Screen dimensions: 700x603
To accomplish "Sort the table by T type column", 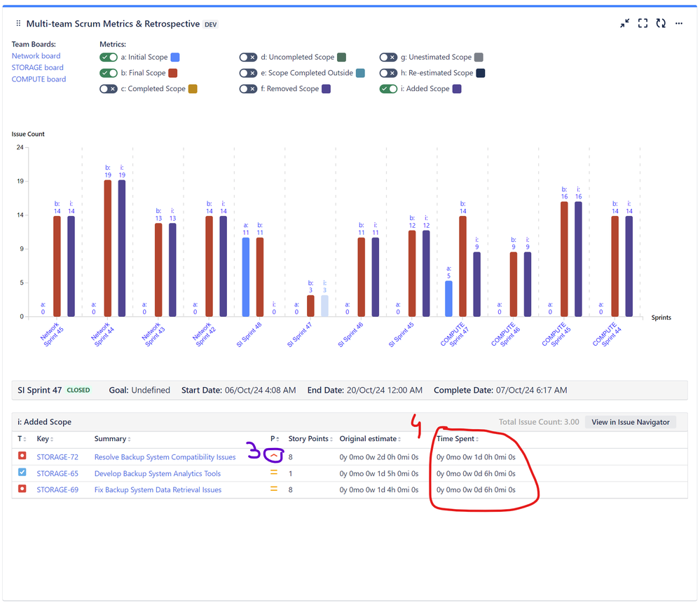I will coord(22,439).
